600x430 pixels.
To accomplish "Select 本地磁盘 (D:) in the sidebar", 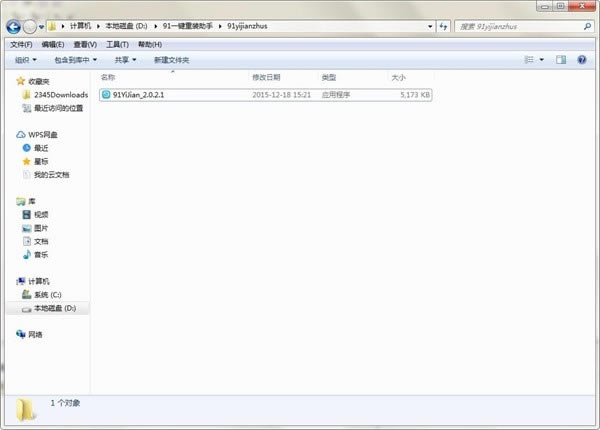I will click(55, 308).
